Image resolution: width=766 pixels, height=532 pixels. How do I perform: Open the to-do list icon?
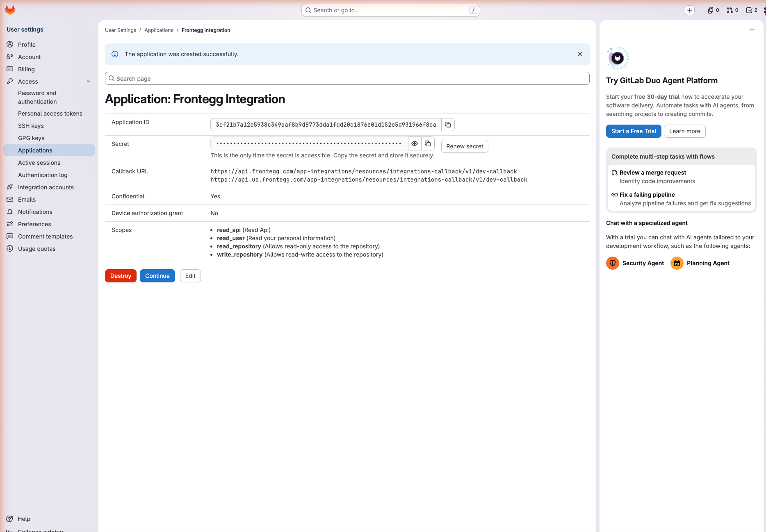752,10
